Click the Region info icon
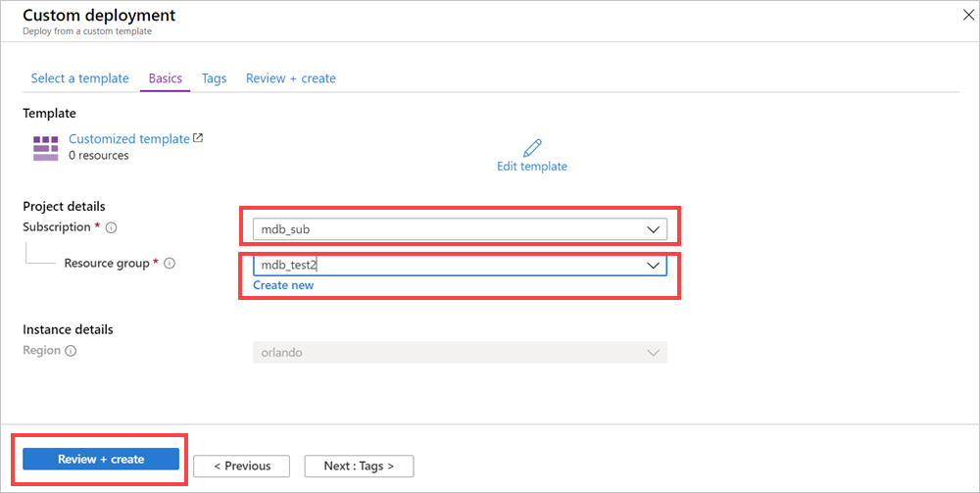 (x=71, y=351)
